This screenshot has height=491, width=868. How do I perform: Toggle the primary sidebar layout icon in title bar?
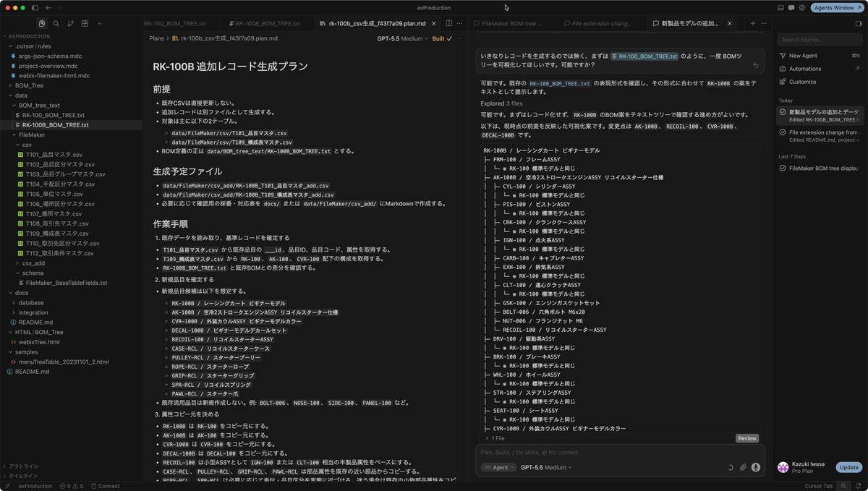coord(36,7)
